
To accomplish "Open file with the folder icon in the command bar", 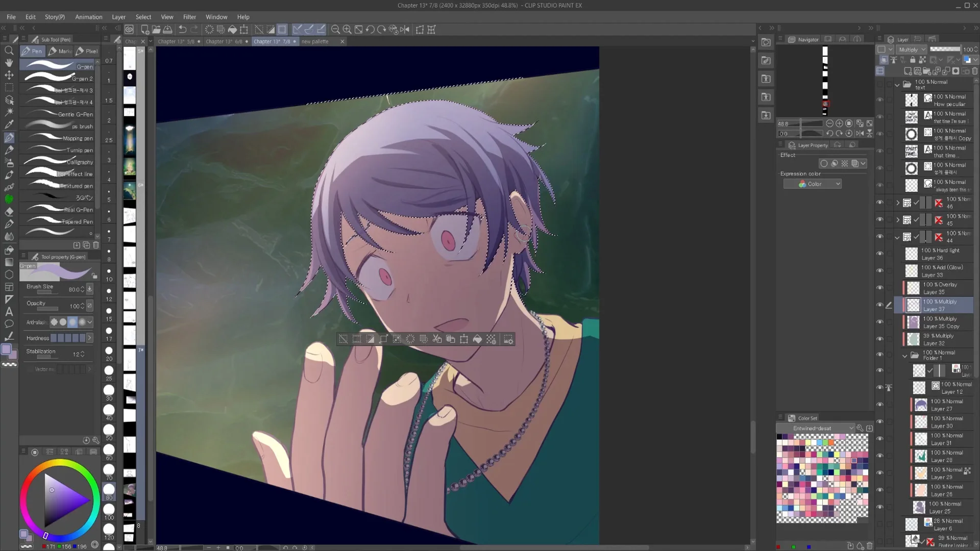I will point(156,30).
